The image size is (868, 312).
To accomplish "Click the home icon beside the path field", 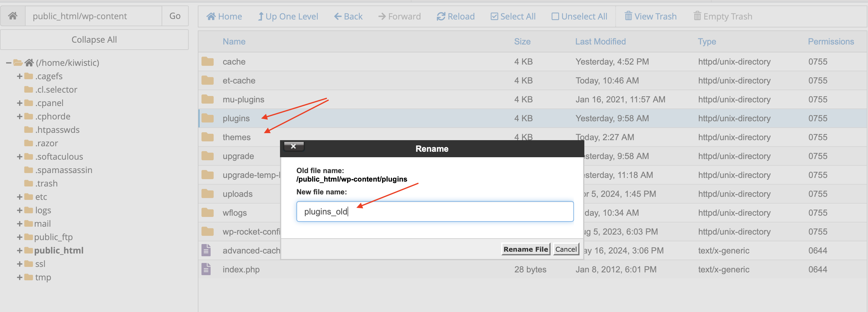I will [12, 16].
